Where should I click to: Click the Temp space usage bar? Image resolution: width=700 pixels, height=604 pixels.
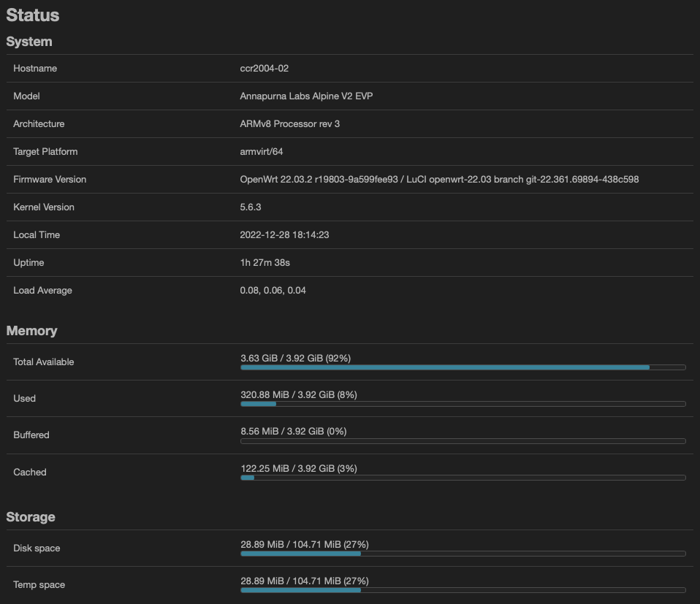pos(463,590)
